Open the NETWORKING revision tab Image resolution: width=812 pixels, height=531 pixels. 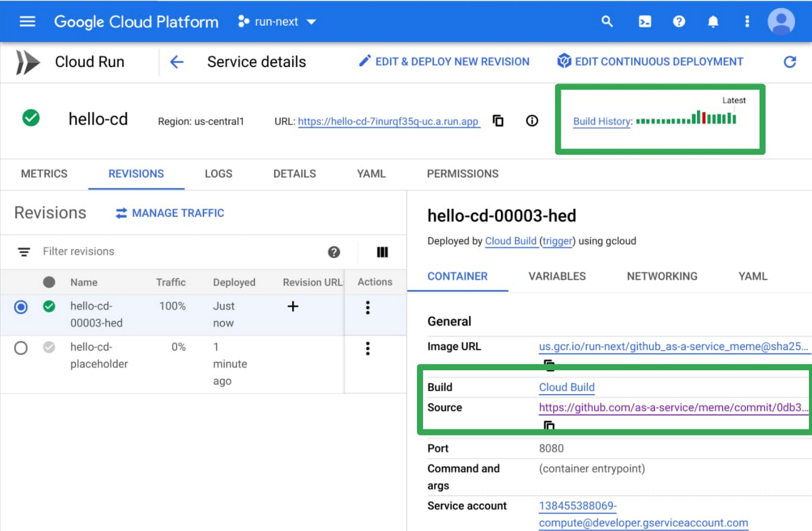point(662,276)
